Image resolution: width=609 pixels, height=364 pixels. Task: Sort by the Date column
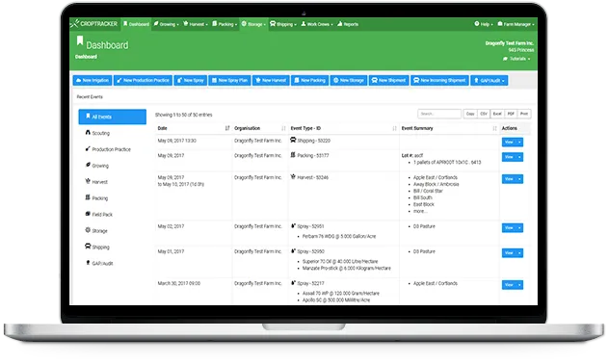(x=194, y=128)
